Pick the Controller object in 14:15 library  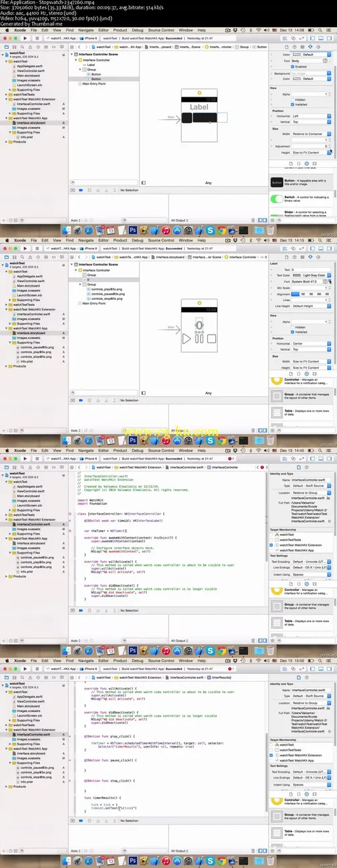click(301, 381)
